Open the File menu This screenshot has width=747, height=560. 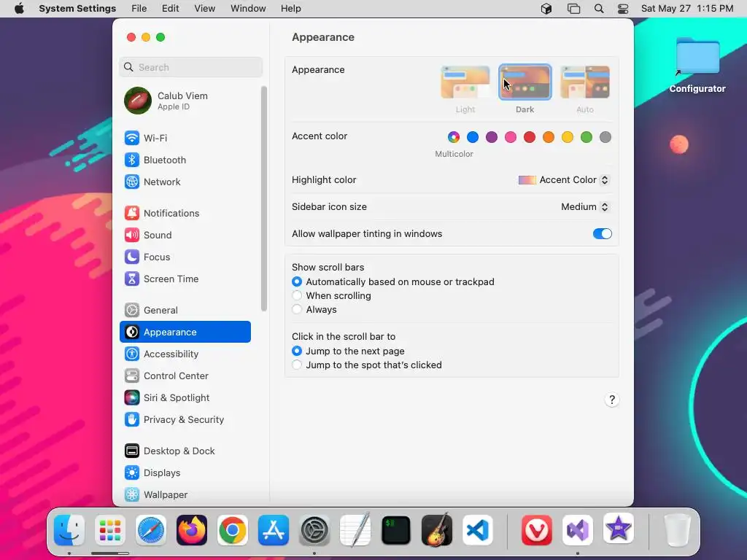pos(139,9)
